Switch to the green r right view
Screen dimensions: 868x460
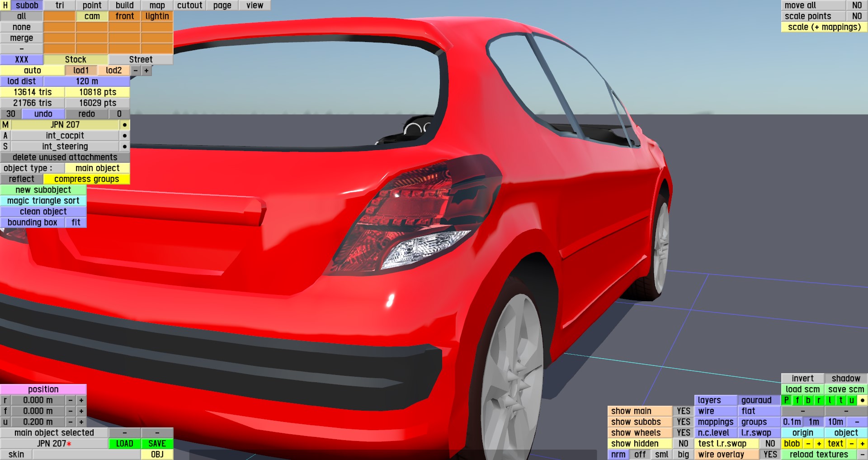[819, 400]
